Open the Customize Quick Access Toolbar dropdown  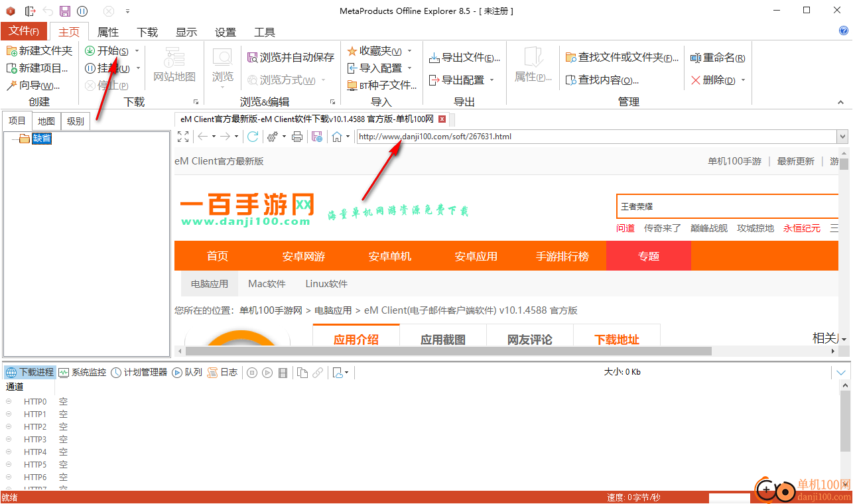pyautogui.click(x=127, y=11)
